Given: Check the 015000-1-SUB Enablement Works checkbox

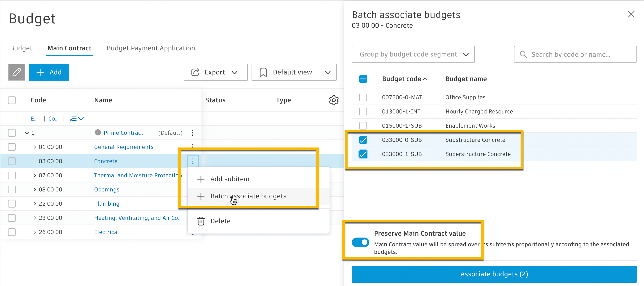Looking at the screenshot, I should click(x=363, y=126).
